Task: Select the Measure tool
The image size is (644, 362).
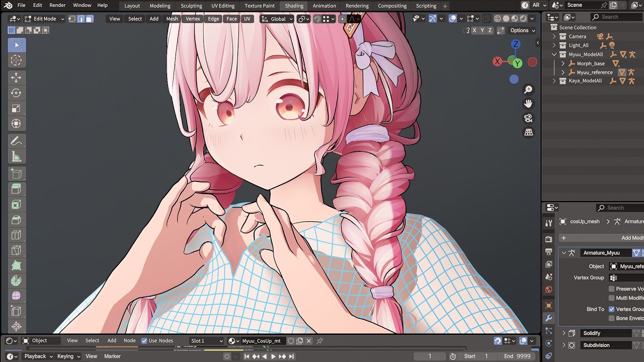Action: point(16,157)
